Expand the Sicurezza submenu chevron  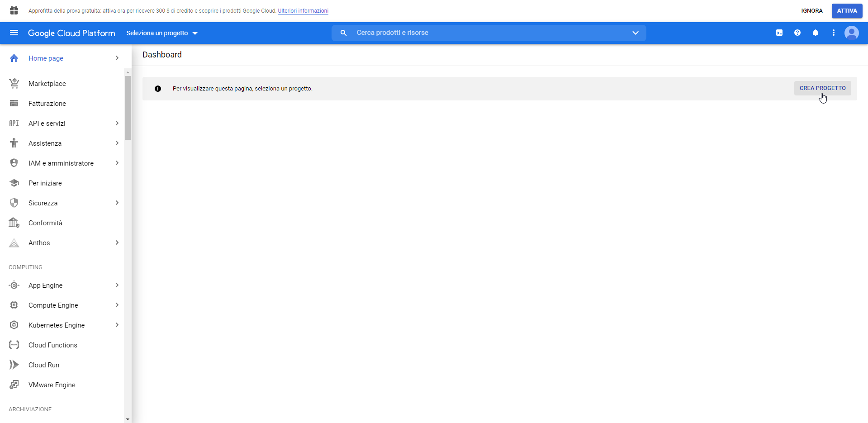pos(117,203)
